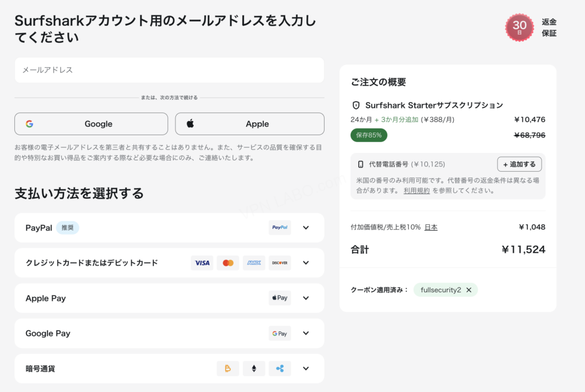Select the PayPal payment method label
Image resolution: width=585 pixels, height=392 pixels.
[39, 228]
